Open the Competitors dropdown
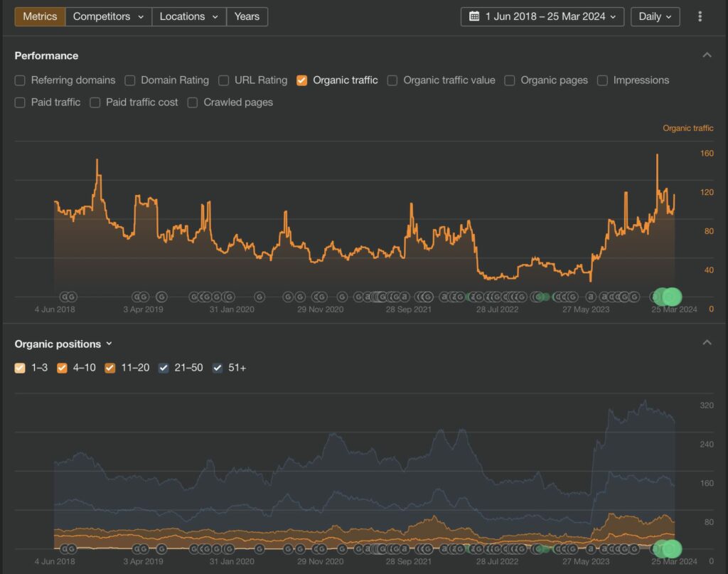This screenshot has width=728, height=574. [108, 16]
